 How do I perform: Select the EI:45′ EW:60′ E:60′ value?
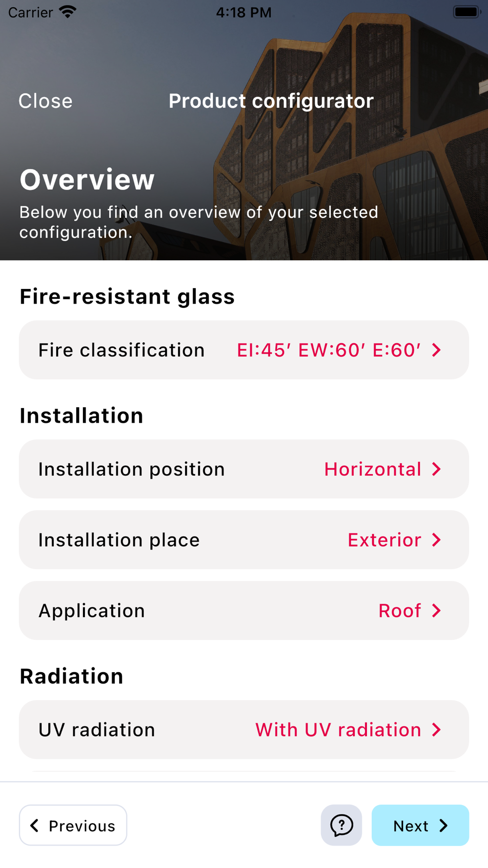tap(328, 350)
